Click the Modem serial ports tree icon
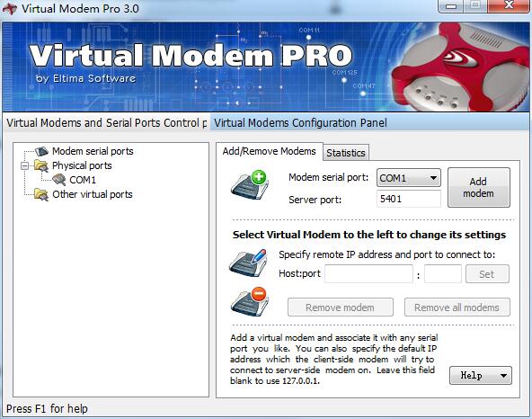Viewport: 532px width, 419px height. [x=41, y=151]
